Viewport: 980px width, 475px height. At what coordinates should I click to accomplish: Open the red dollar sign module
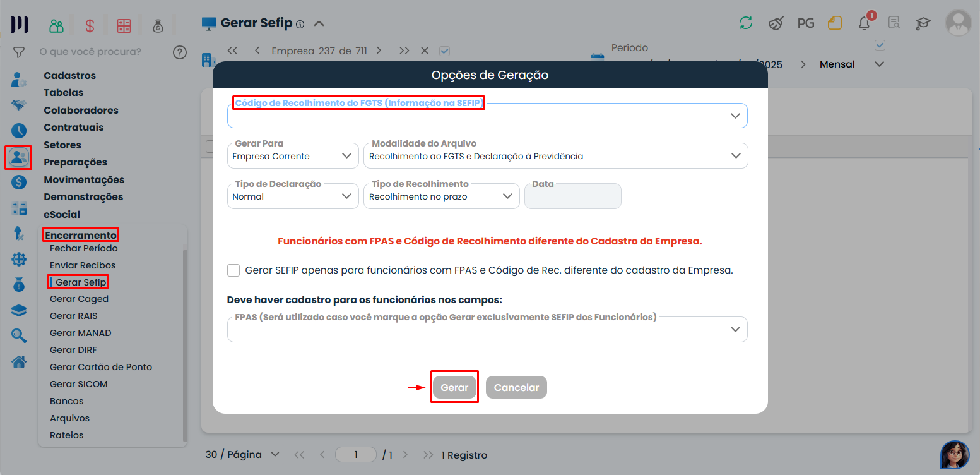coord(90,26)
